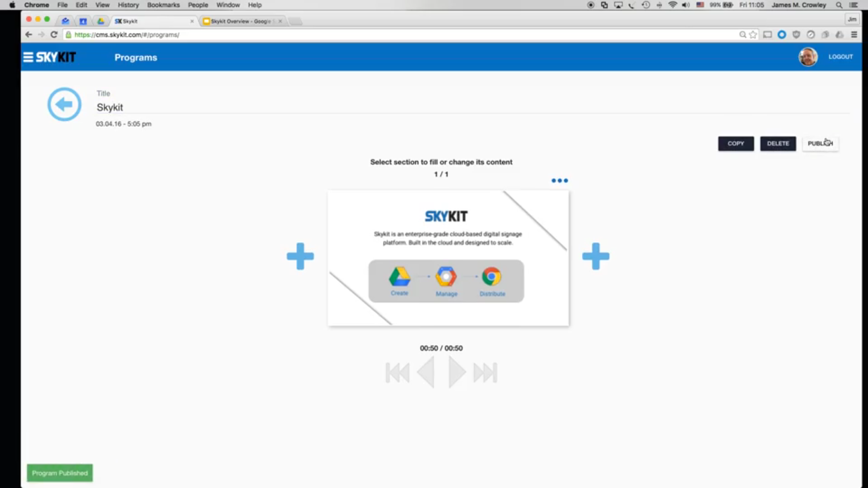Open the Apple menu
Screen dimensions: 868x488
[x=12, y=5]
